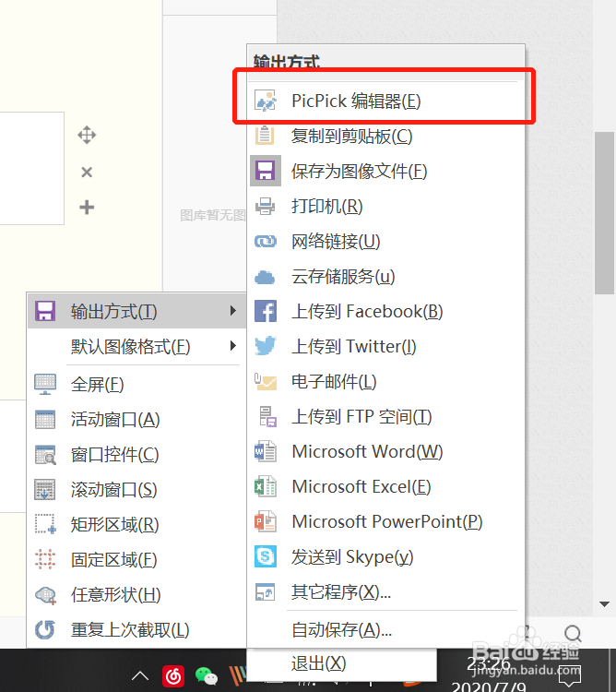Click the clipboard icon for copy option
This screenshot has width=616, height=692.
coord(265,136)
